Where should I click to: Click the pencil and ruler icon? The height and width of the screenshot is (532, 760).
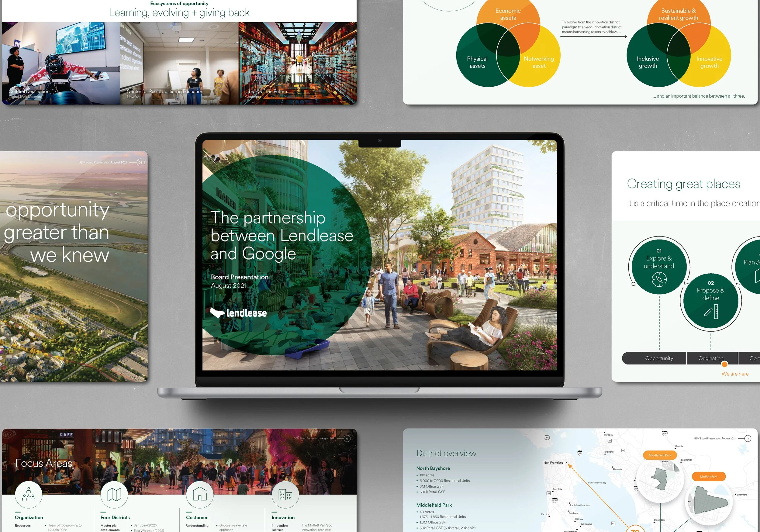(x=711, y=311)
